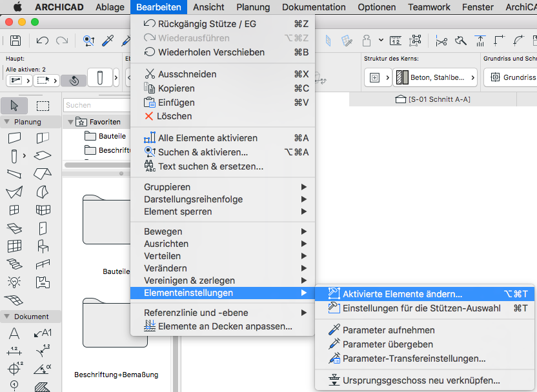537x392 pixels.
Task: Open the Ansicht menu
Action: point(208,7)
